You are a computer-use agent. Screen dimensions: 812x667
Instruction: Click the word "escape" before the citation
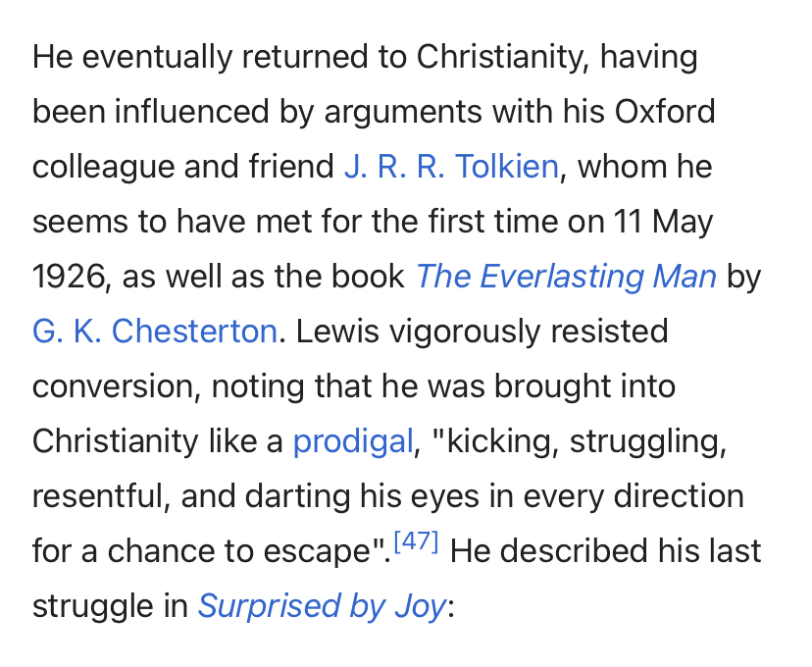[320, 551]
